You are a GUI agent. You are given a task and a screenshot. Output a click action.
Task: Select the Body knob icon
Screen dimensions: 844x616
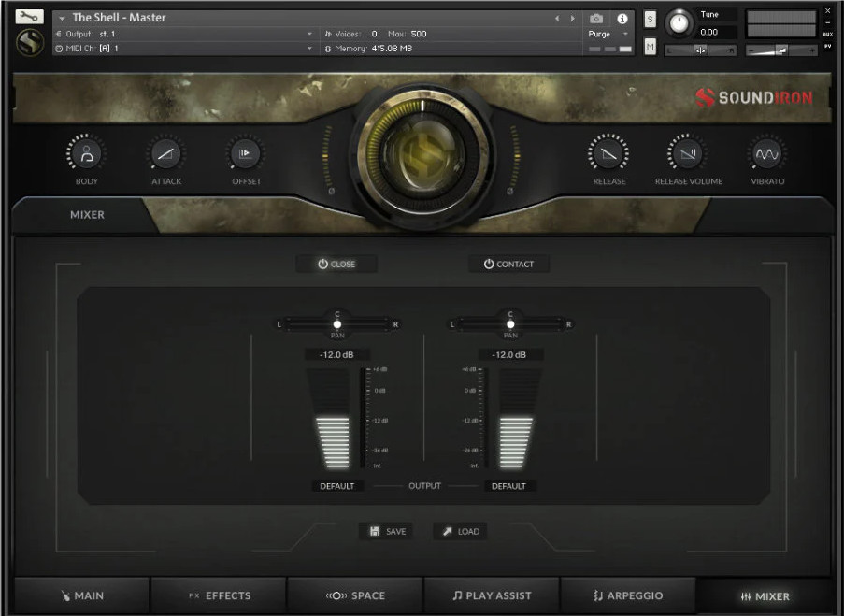pyautogui.click(x=85, y=155)
